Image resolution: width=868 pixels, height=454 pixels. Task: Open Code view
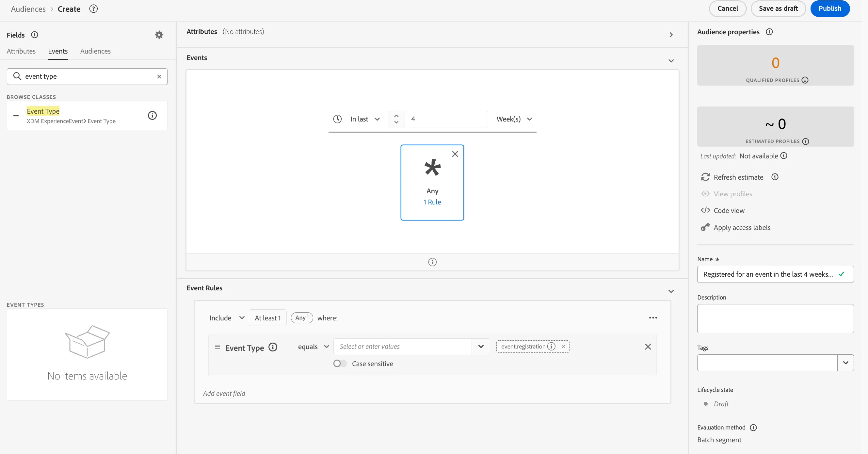[722, 211]
